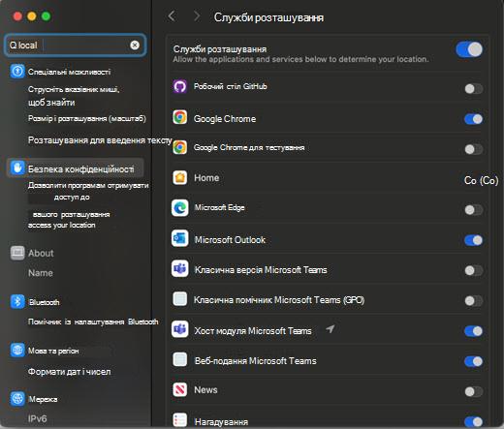The width and height of the screenshot is (504, 429).
Task: Click the Home app icon
Action: (180, 177)
